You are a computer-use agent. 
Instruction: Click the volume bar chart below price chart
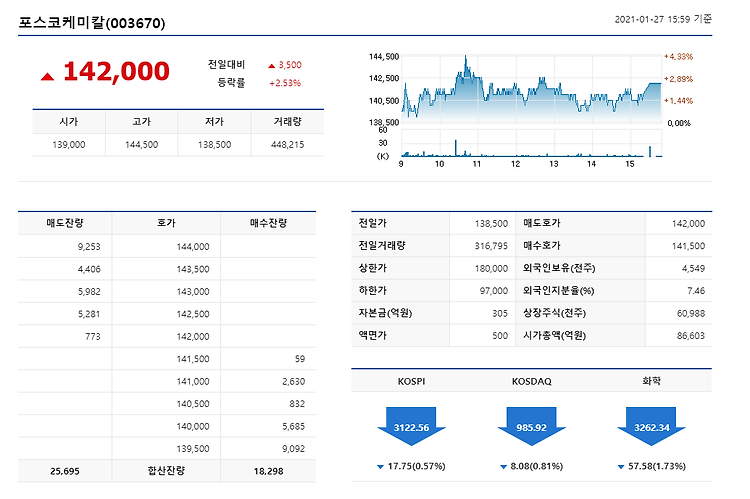[531, 143]
